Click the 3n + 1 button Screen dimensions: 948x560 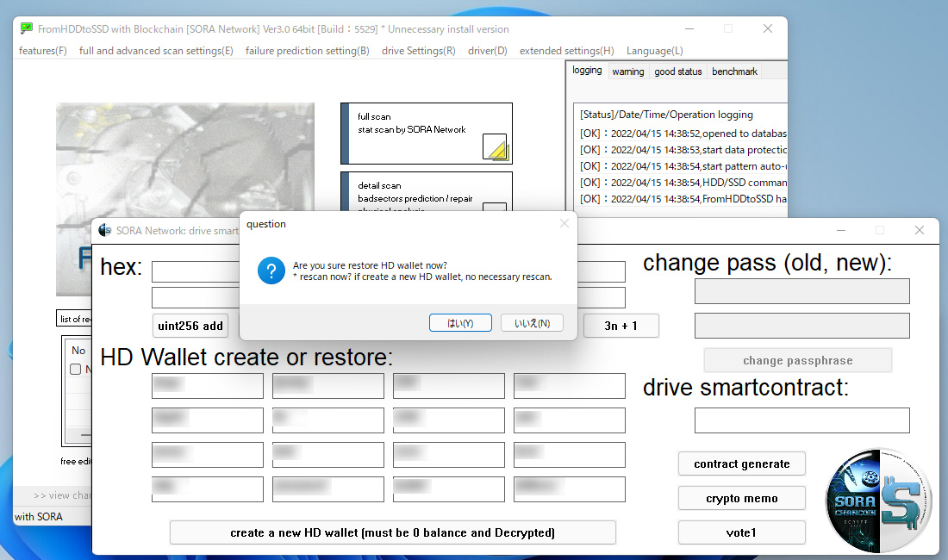621,326
